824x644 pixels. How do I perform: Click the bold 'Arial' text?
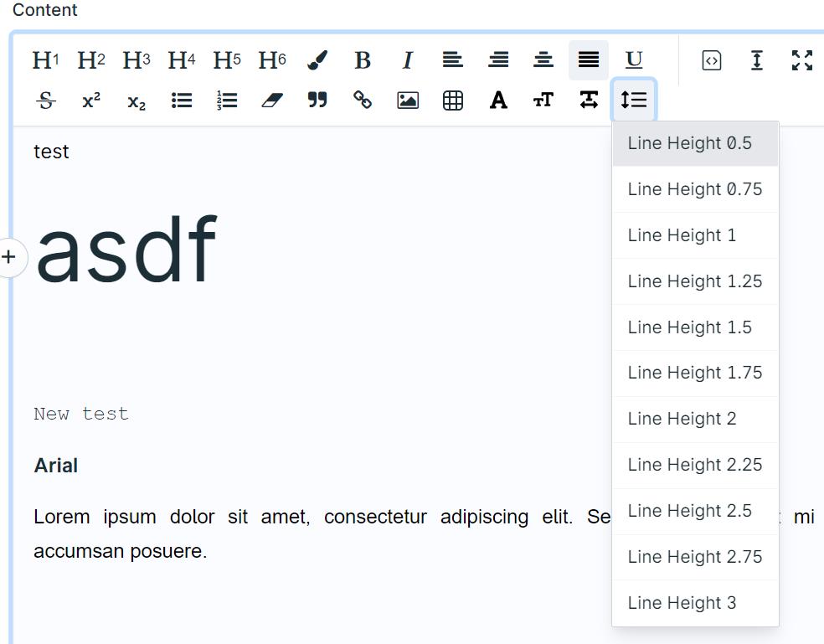coord(56,466)
